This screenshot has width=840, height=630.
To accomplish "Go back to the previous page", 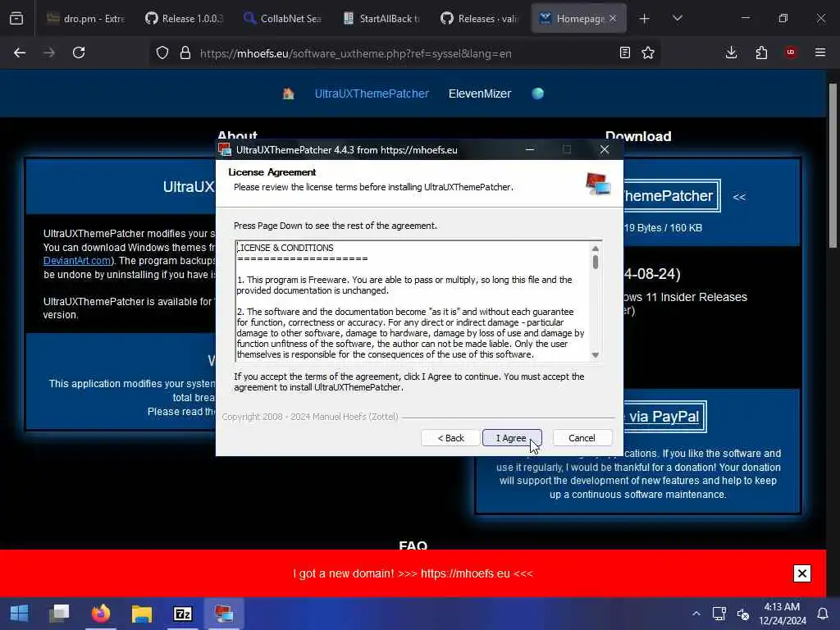I will (20, 52).
